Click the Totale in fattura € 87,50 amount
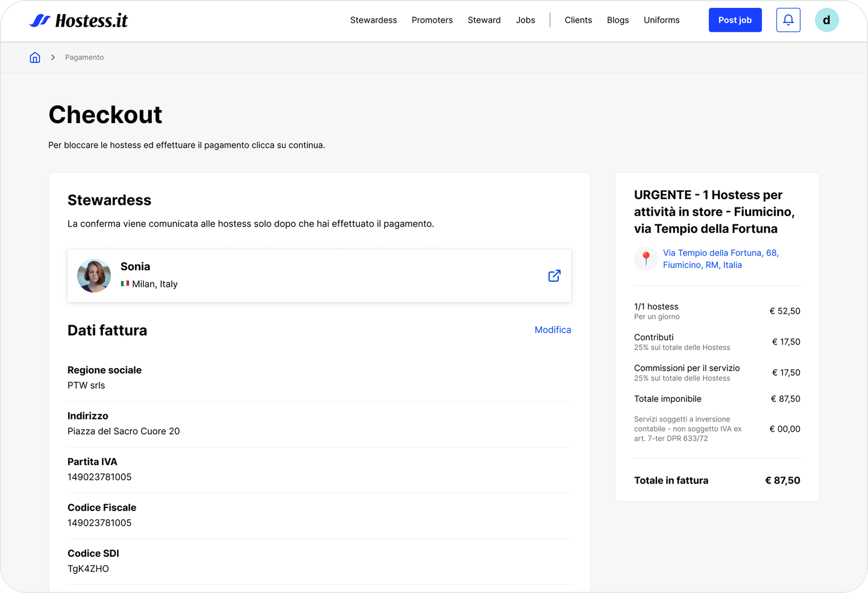 click(782, 481)
